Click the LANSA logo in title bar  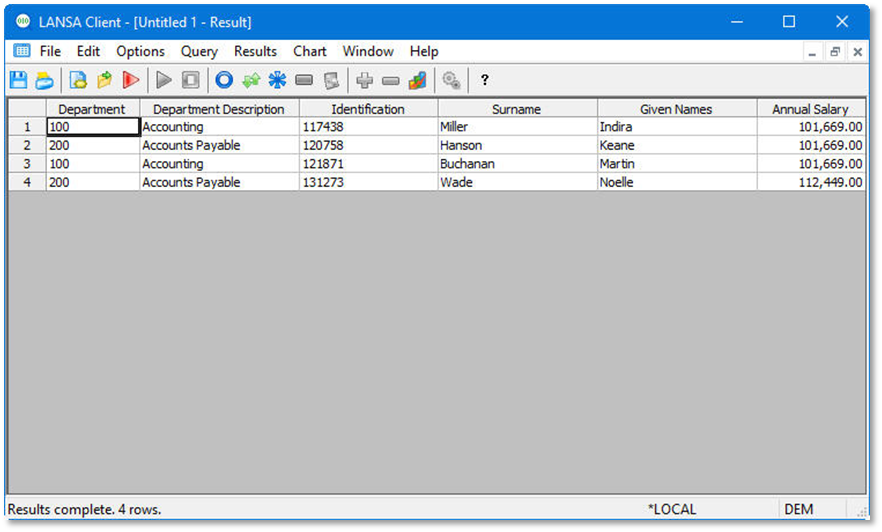pyautogui.click(x=23, y=22)
